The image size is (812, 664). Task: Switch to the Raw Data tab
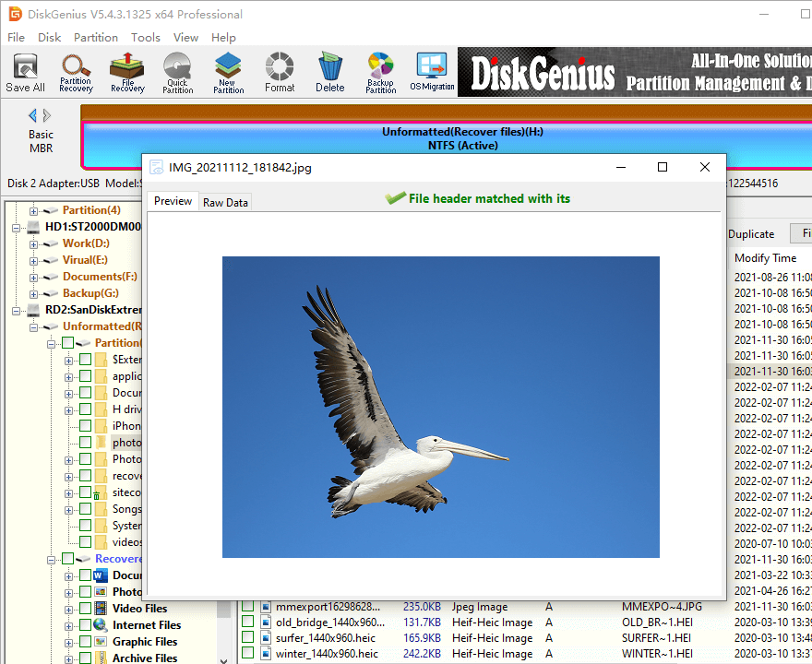tap(225, 202)
